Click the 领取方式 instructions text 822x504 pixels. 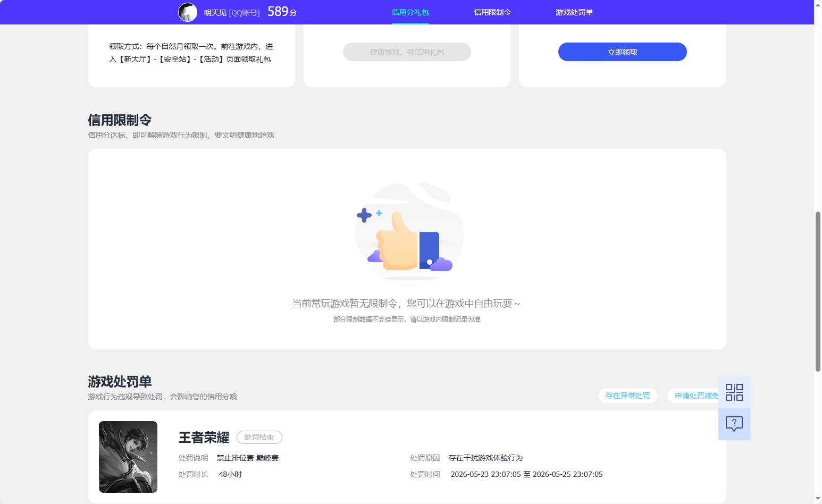[x=191, y=53]
